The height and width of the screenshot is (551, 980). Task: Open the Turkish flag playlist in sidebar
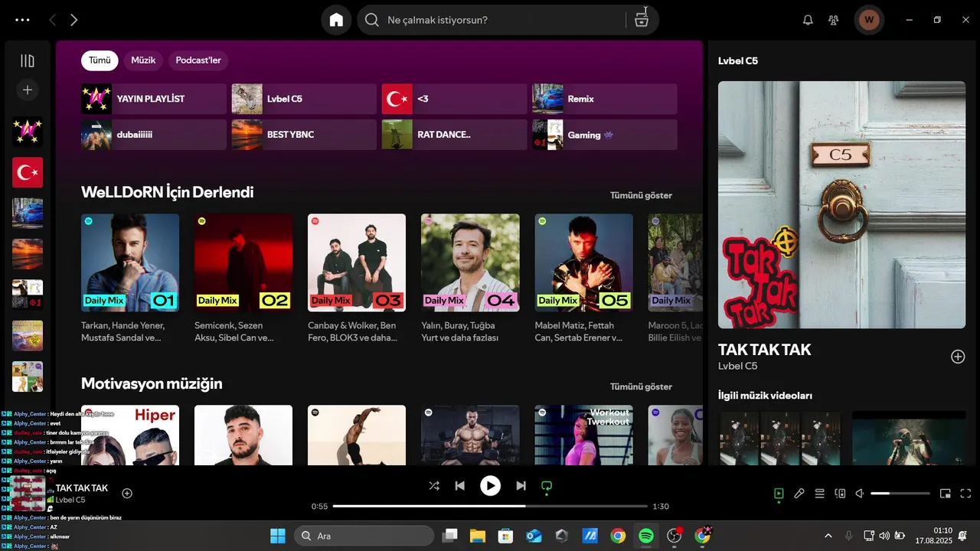pyautogui.click(x=28, y=172)
